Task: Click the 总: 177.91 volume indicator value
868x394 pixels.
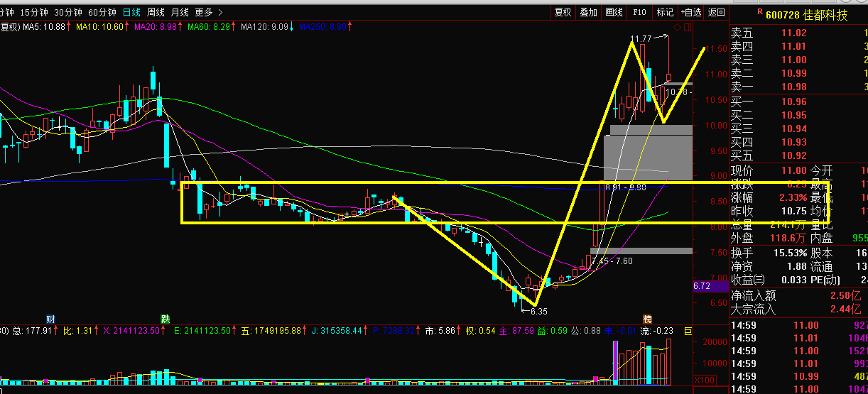Action: point(33,331)
